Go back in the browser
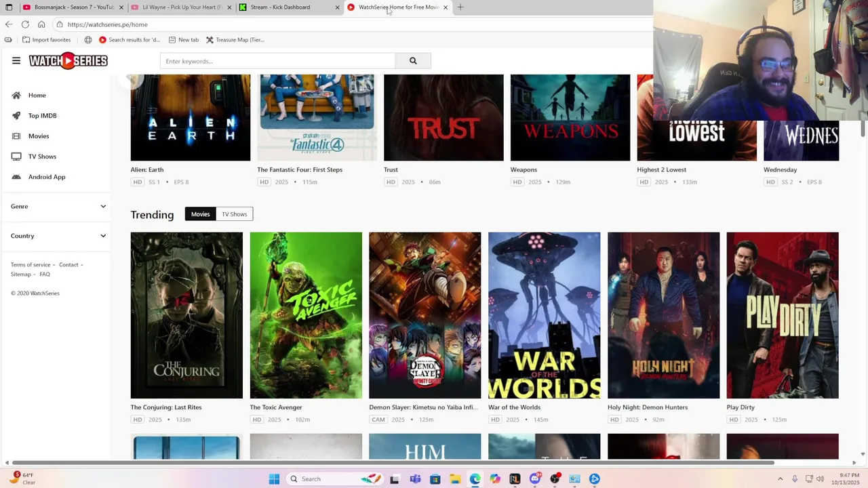This screenshot has width=868, height=488. 9,24
